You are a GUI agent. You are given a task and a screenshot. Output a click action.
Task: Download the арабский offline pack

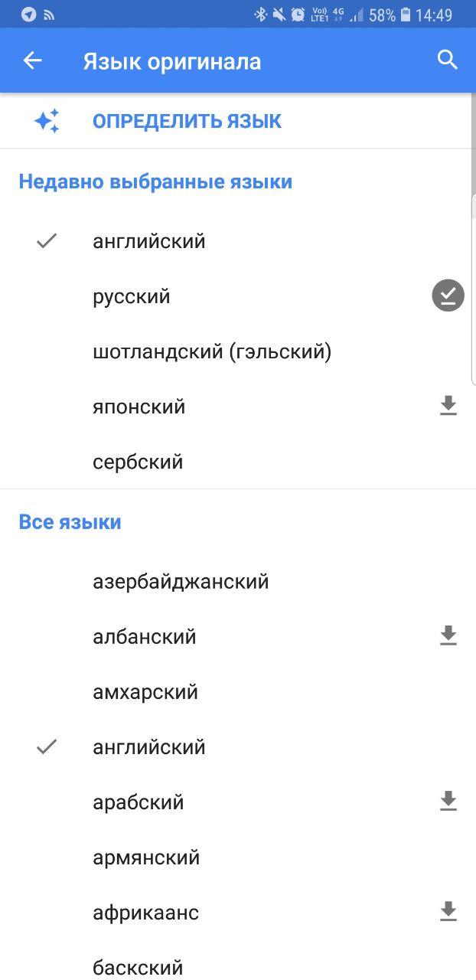[448, 802]
